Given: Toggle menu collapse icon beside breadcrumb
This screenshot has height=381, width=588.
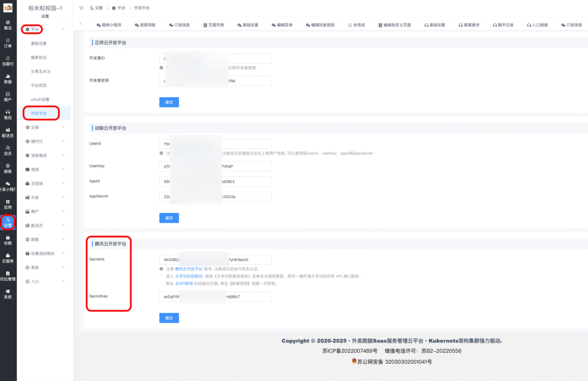Looking at the screenshot, I should click(x=81, y=8).
